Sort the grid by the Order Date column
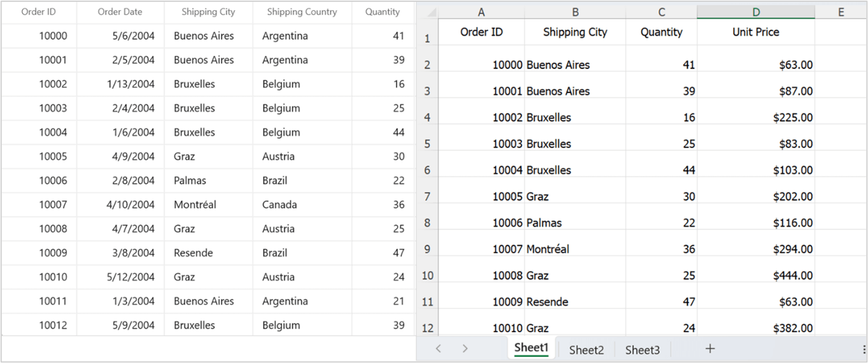The height and width of the screenshot is (363, 868). click(119, 11)
